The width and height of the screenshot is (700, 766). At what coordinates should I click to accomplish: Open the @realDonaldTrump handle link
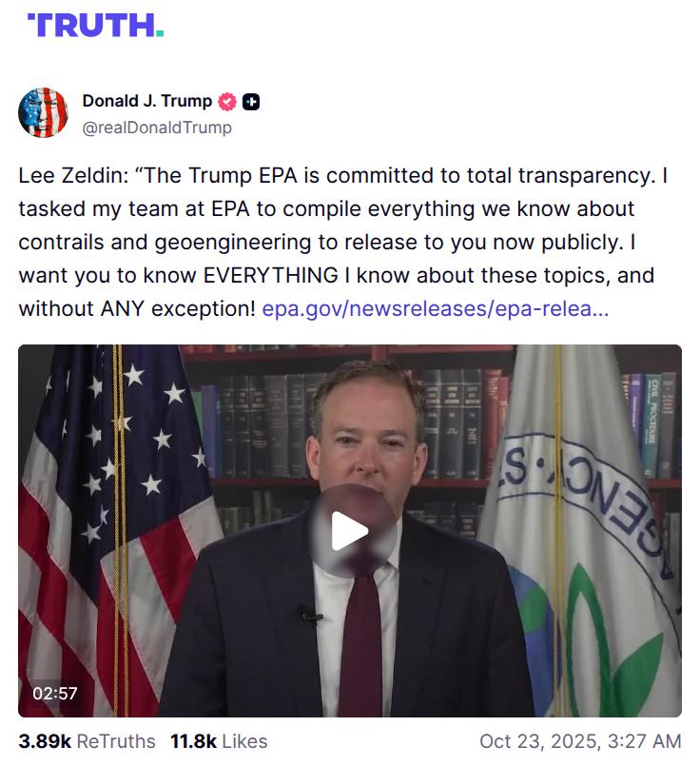(157, 128)
